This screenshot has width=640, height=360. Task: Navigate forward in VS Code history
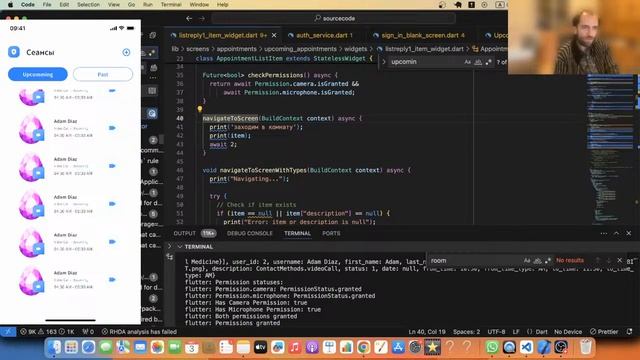click(202, 18)
